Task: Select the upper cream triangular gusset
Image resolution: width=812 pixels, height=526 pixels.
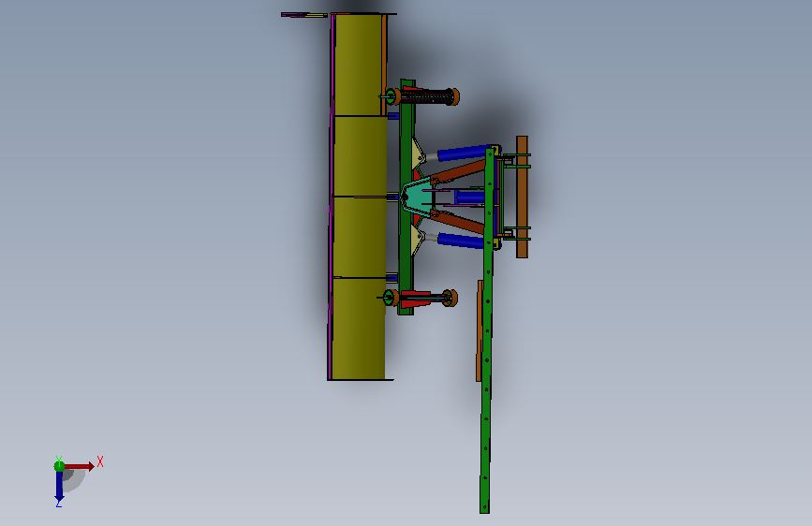Action: pyautogui.click(x=417, y=153)
